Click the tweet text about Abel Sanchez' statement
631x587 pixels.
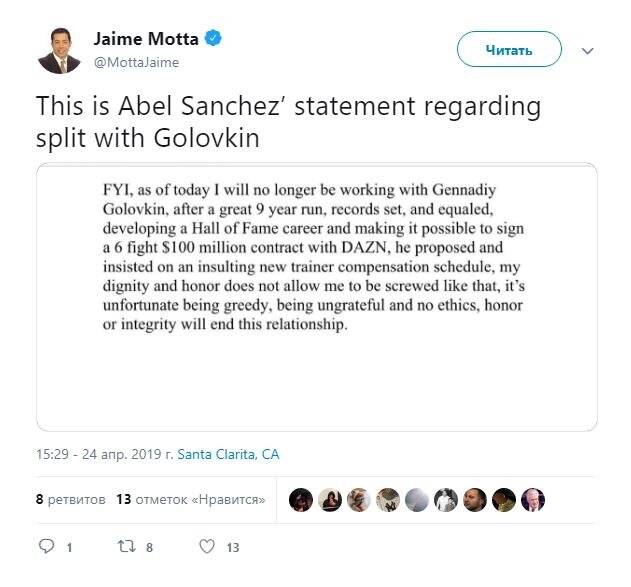point(288,121)
